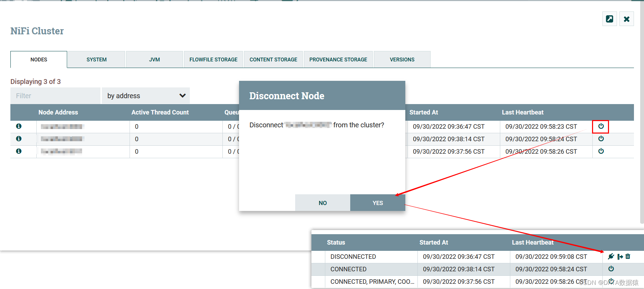This screenshot has height=289, width=644.
Task: Click the trash delete icon on DISCONNECTED row
Action: [628, 256]
